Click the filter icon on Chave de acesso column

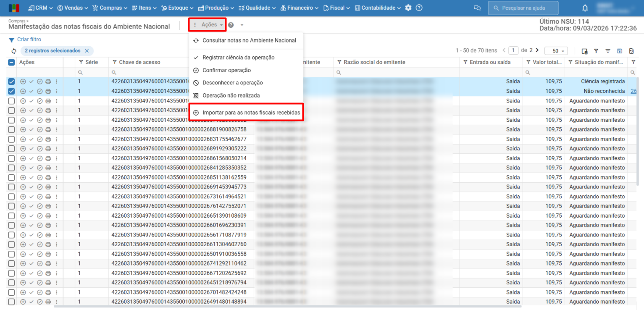[115, 62]
